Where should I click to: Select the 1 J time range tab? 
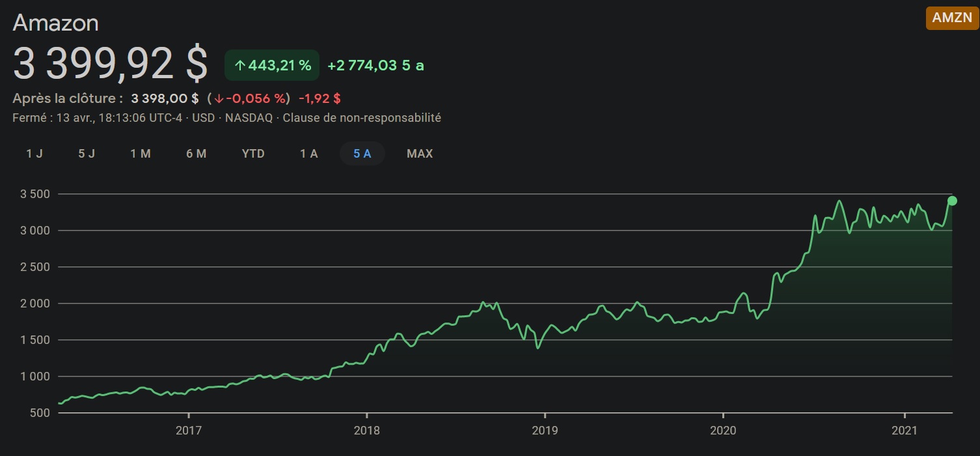coord(34,154)
